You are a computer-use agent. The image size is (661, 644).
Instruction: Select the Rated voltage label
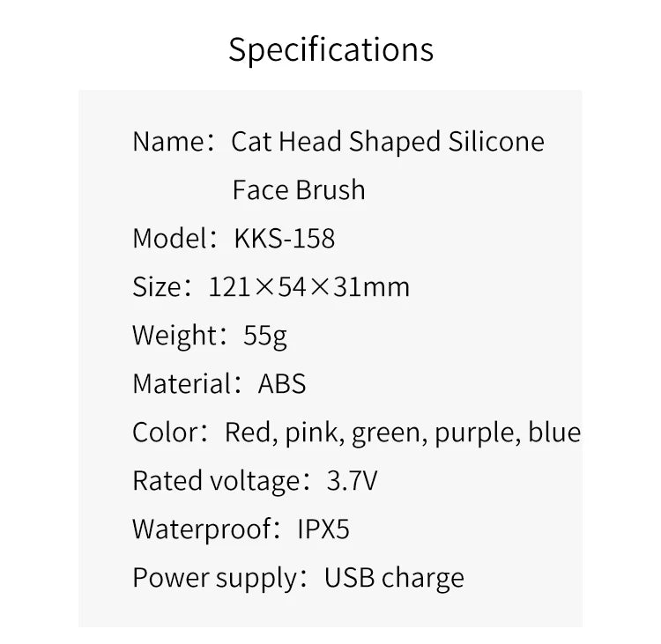pos(217,482)
